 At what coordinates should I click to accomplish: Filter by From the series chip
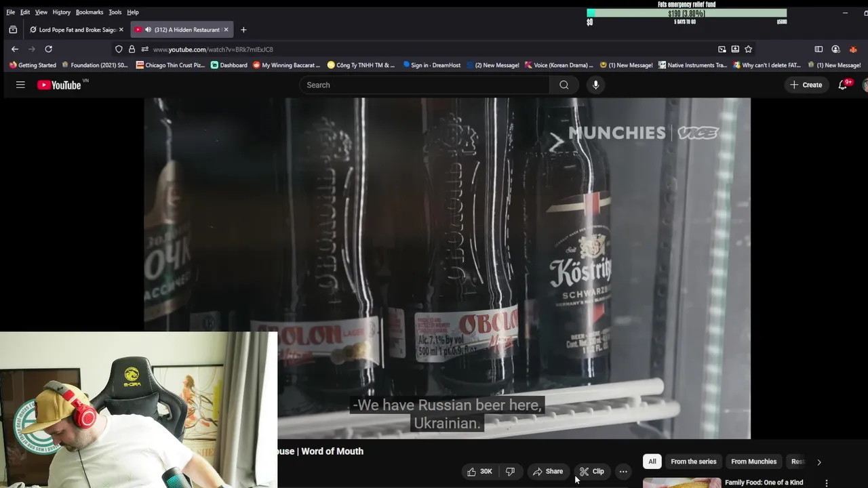pos(694,462)
